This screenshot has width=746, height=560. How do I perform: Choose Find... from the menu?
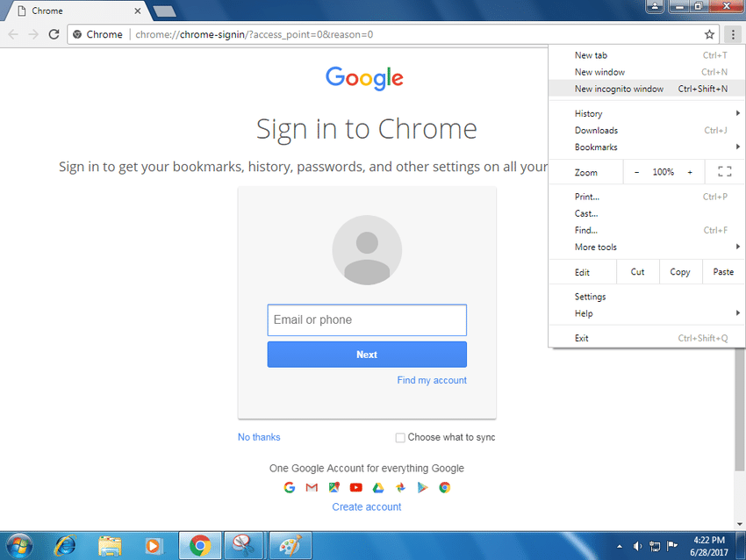(647, 230)
